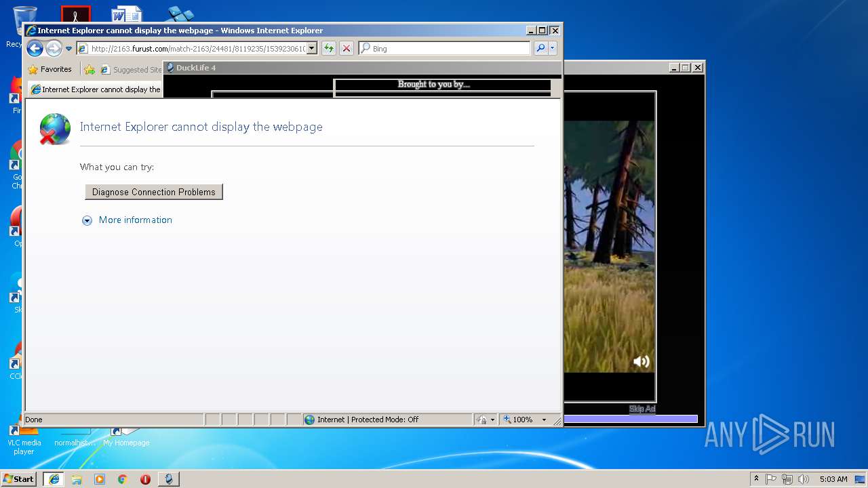Show hidden tray icons arrow

click(x=756, y=479)
